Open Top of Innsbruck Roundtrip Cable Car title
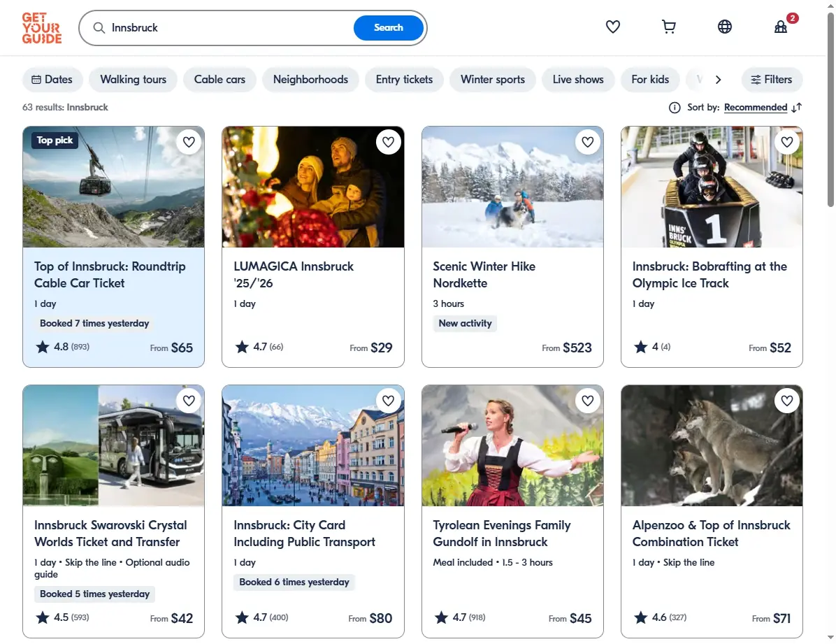This screenshot has width=836, height=644. pos(110,275)
